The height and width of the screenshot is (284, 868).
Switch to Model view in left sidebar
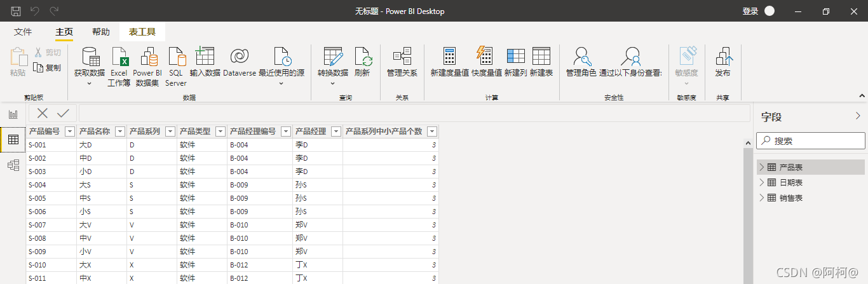13,165
